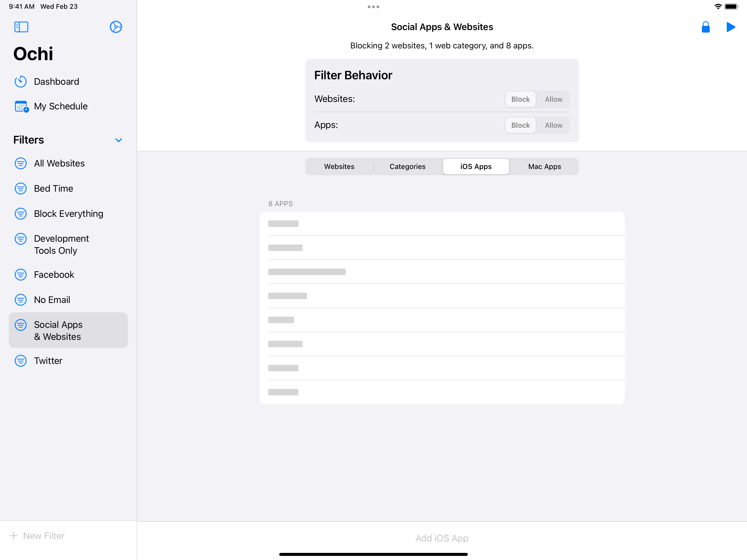Viewport: 747px width, 560px height.
Task: Set Websites behavior to Block
Action: (x=520, y=99)
